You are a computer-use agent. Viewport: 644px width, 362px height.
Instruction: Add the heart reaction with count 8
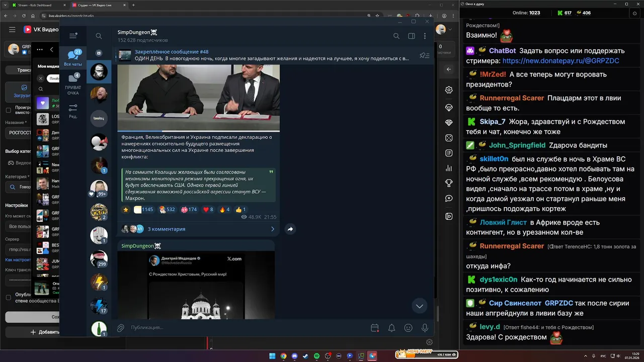tap(208, 210)
